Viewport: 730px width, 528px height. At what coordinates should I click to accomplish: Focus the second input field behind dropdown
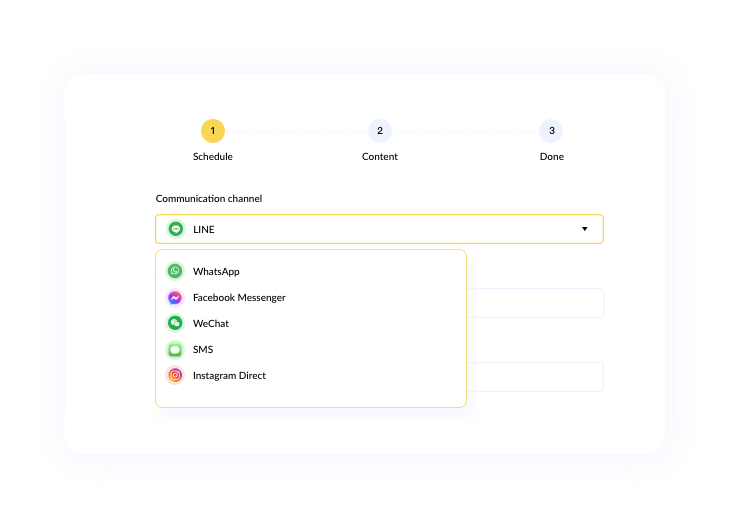click(x=535, y=377)
